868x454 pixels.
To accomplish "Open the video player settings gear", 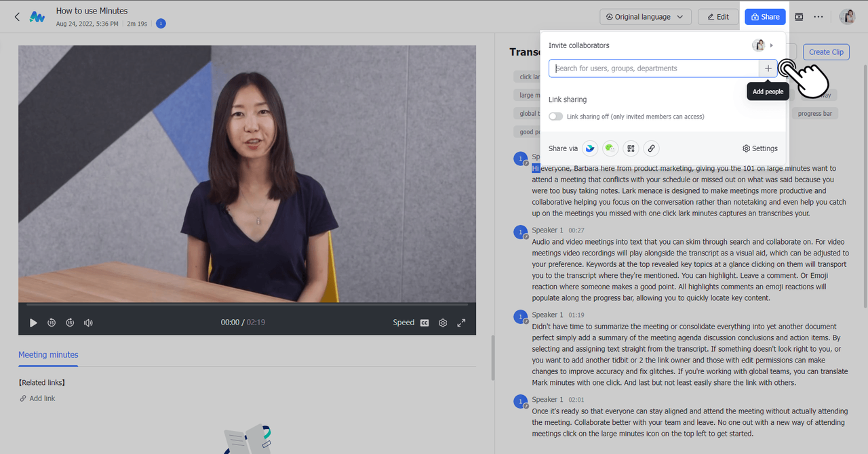I will click(443, 323).
